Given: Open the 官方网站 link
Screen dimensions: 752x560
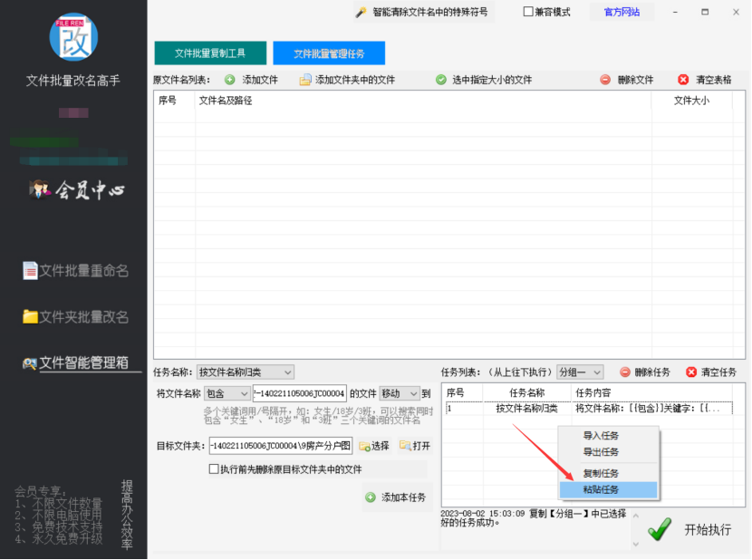Looking at the screenshot, I should (x=622, y=12).
